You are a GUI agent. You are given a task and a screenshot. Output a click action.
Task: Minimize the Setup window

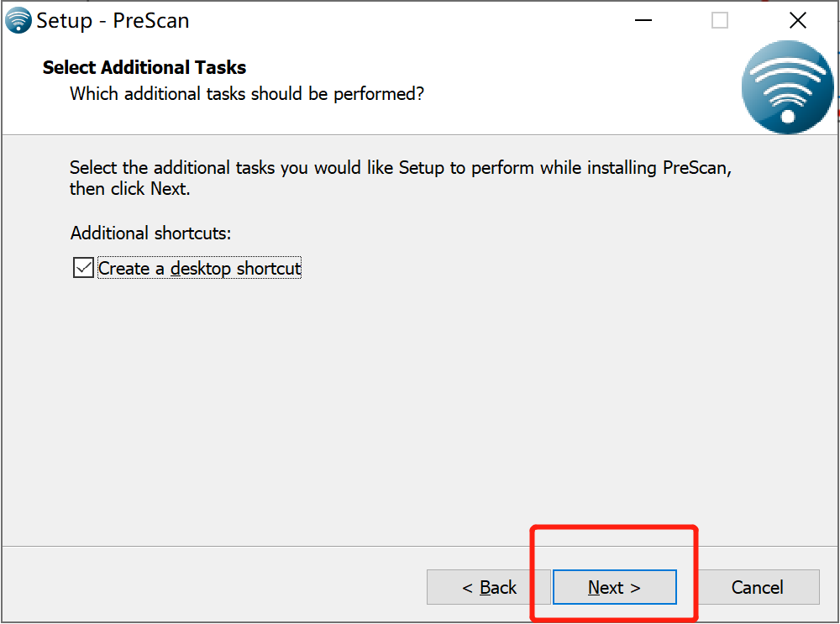(x=643, y=20)
